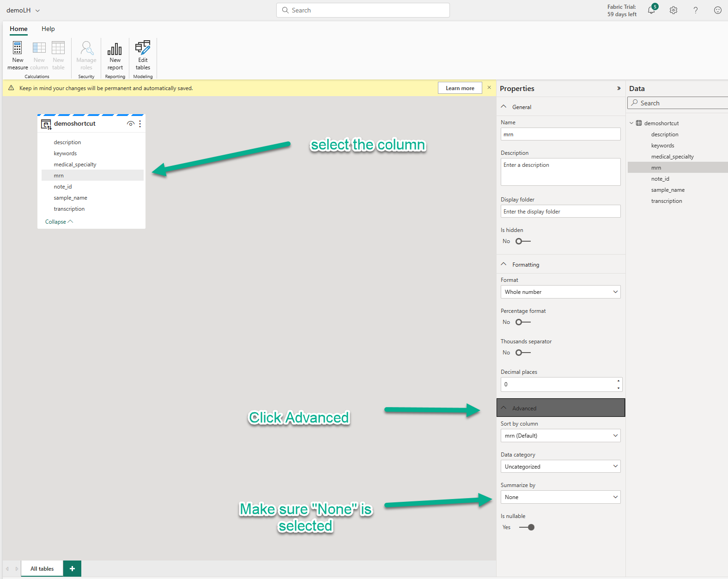Select description in Data pane tree
Viewport: 728px width, 579px height.
(x=665, y=134)
